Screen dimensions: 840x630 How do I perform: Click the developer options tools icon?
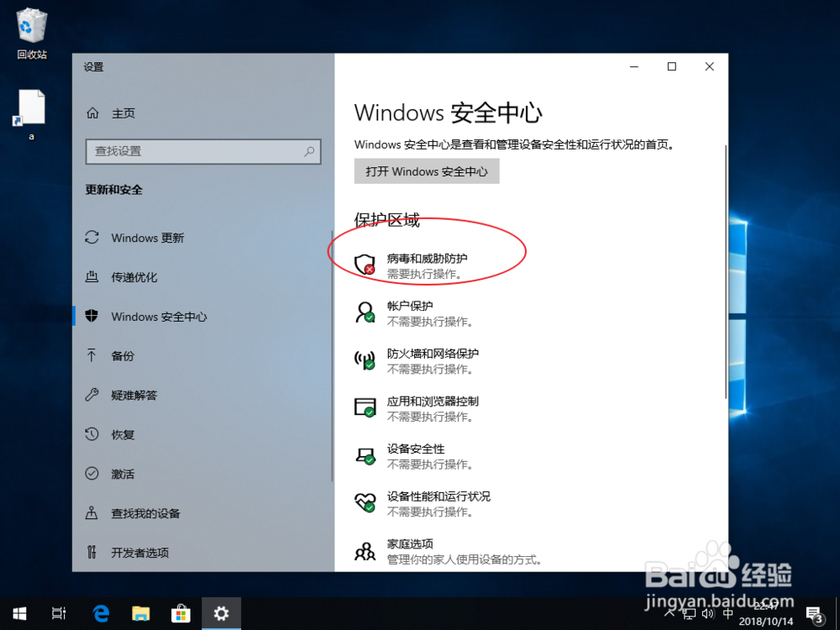pyautogui.click(x=92, y=552)
